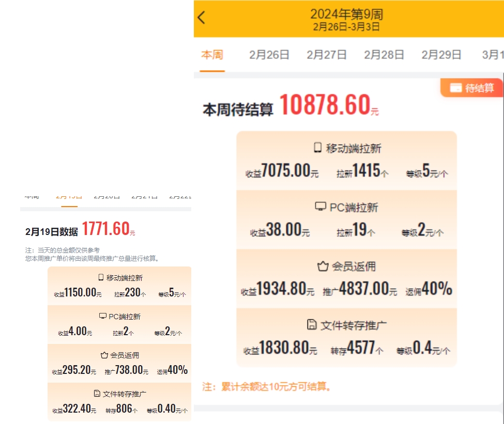The width and height of the screenshot is (504, 424).
Task: Switch to the 2月26日 tab
Action: (269, 55)
